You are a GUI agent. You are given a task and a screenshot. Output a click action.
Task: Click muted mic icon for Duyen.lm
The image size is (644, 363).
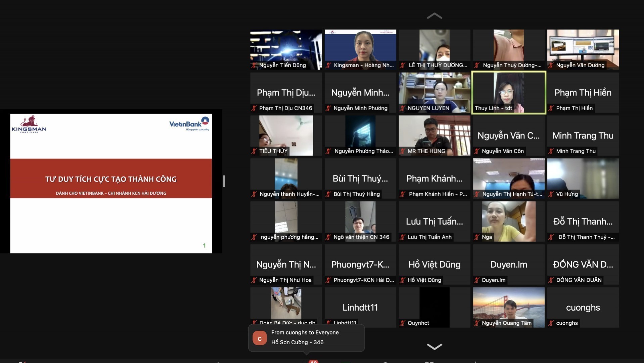pos(477,280)
